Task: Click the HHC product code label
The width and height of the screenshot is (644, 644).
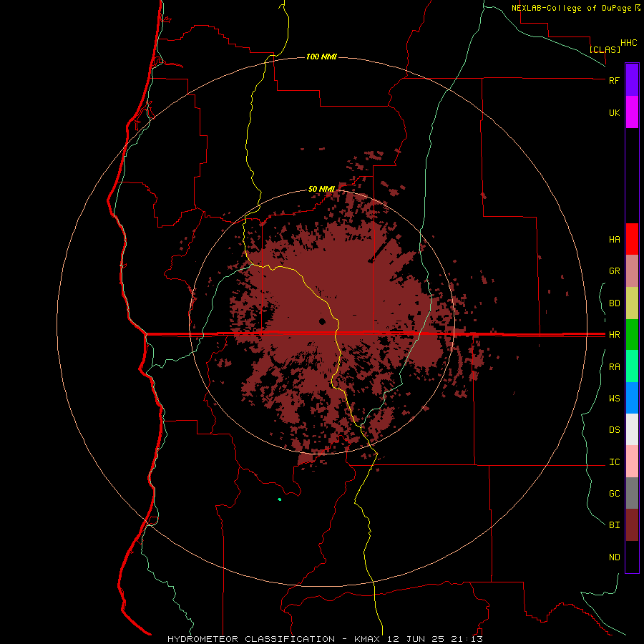Action: pyautogui.click(x=628, y=43)
